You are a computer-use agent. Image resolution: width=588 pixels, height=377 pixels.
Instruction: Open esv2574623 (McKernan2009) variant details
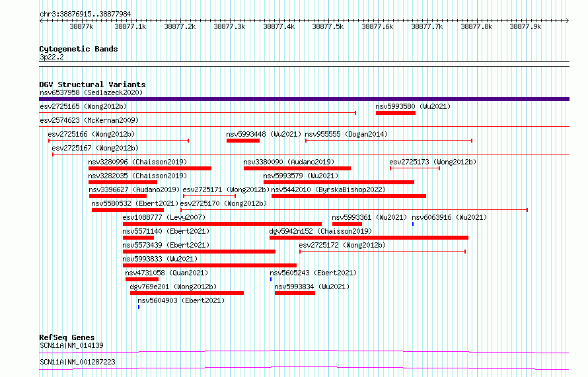coord(89,120)
